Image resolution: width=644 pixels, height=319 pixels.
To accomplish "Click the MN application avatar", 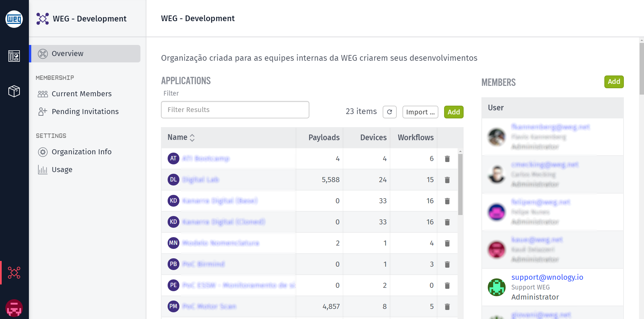I will pyautogui.click(x=173, y=243).
